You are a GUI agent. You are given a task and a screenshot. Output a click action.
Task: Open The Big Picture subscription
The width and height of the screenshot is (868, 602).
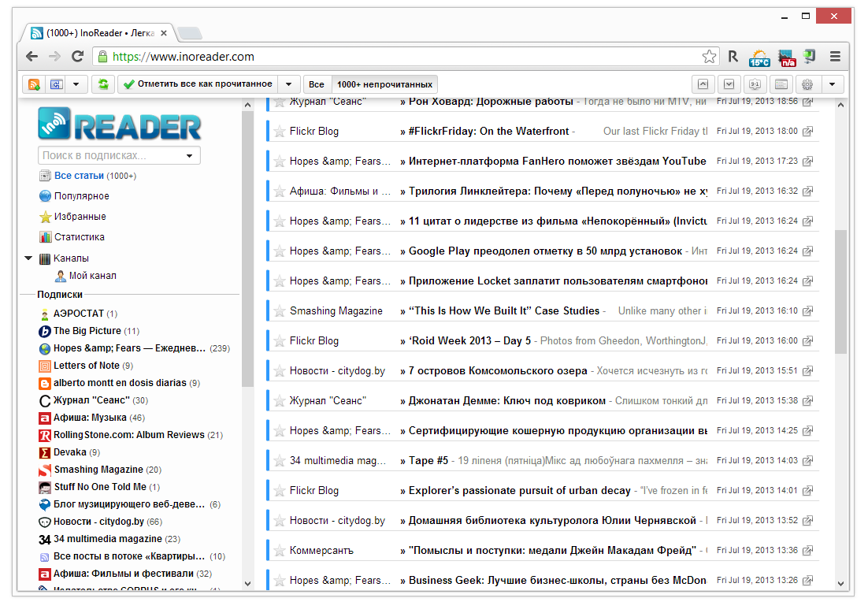coord(87,331)
